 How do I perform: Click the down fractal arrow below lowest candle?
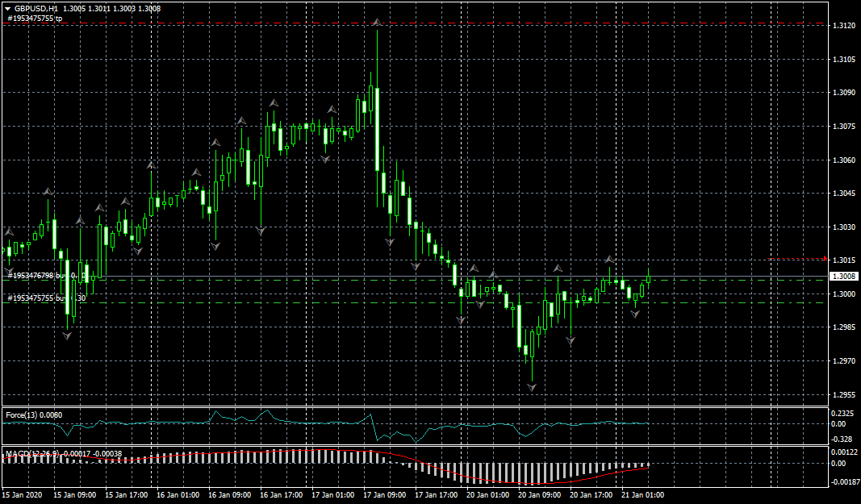[532, 388]
